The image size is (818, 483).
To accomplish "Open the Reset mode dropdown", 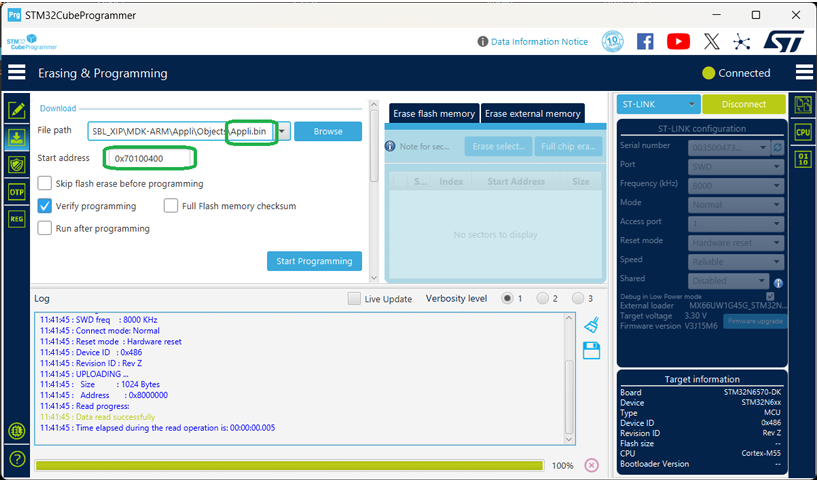I will coord(736,243).
